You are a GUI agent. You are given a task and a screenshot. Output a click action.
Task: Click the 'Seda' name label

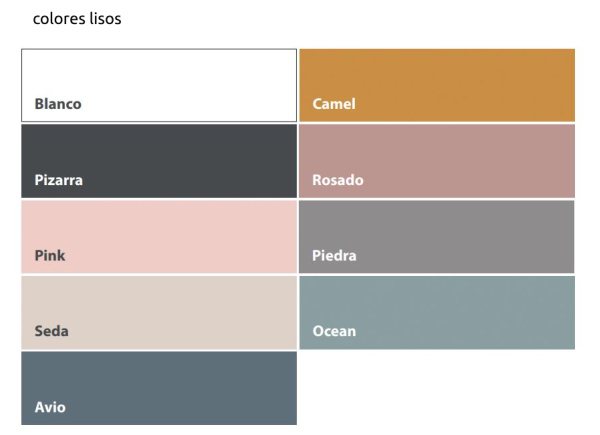(52, 331)
